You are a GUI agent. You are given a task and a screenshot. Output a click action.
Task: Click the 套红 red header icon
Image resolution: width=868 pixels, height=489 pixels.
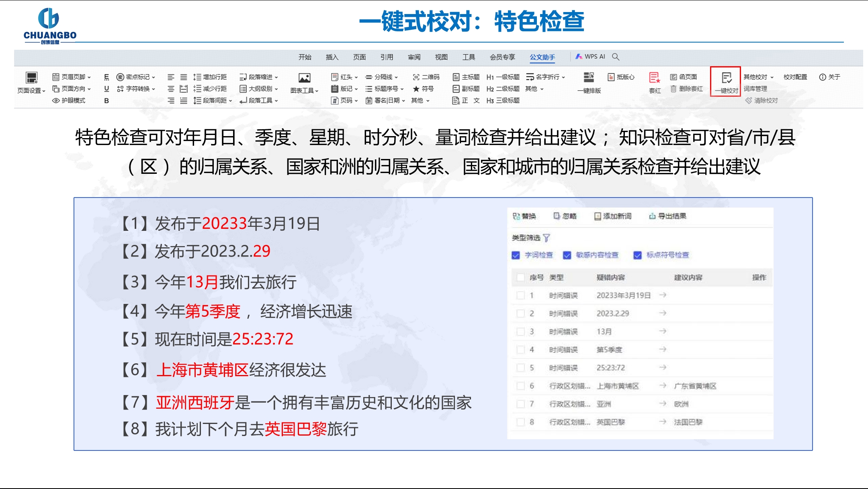654,77
